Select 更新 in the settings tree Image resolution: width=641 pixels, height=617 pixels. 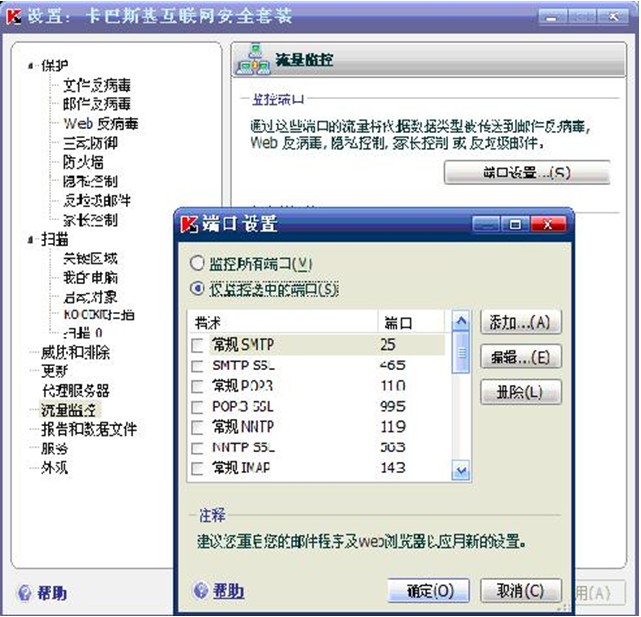pos(55,371)
